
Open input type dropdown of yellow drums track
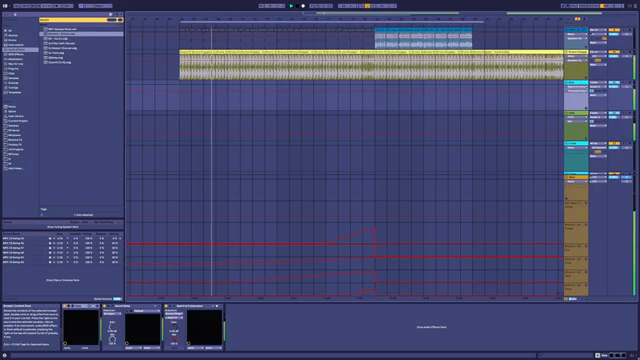point(598,52)
